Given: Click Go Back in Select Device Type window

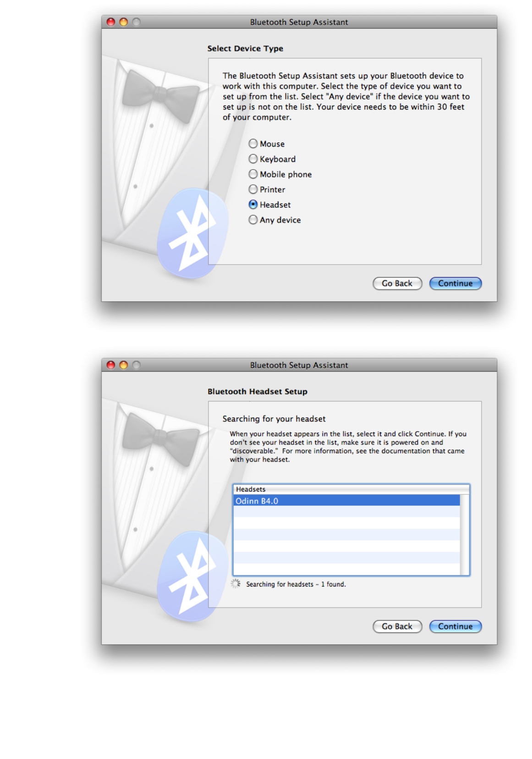Looking at the screenshot, I should coord(397,283).
